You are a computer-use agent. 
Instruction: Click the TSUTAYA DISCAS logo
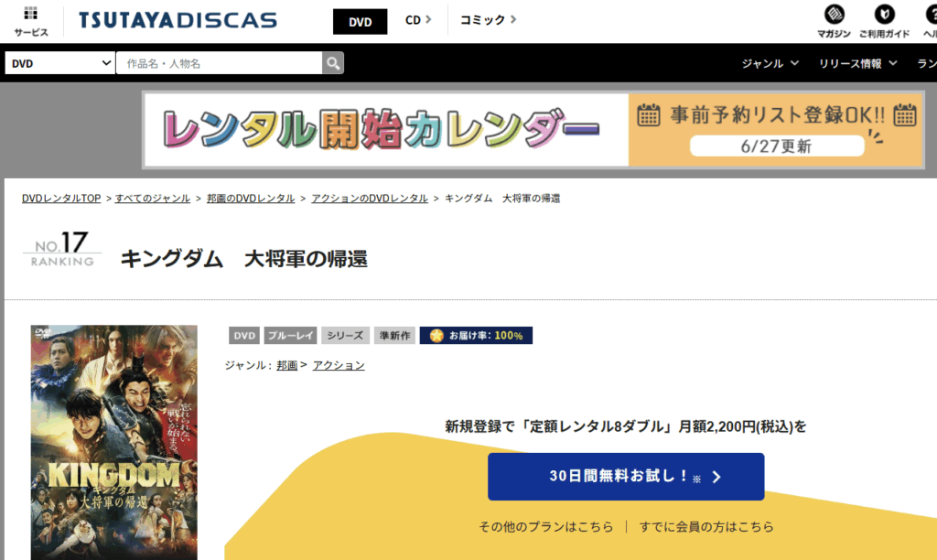click(178, 20)
